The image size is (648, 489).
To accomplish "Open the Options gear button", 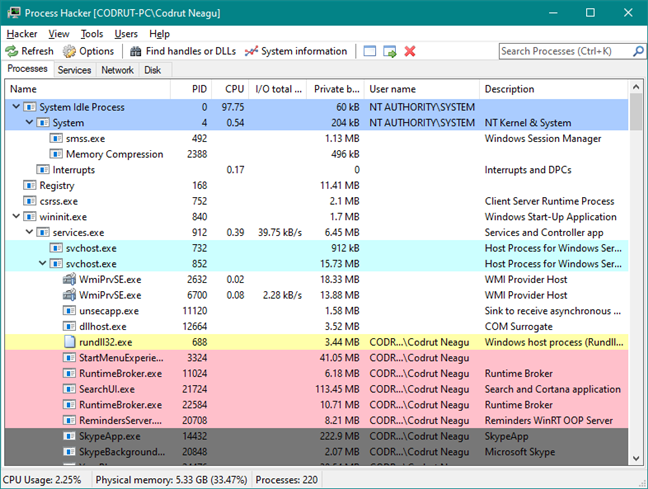I will click(88, 51).
